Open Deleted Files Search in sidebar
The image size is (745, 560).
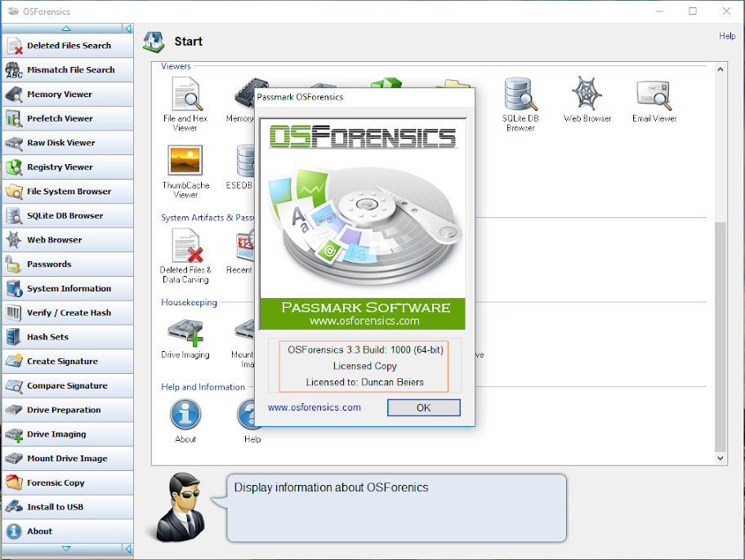point(67,46)
